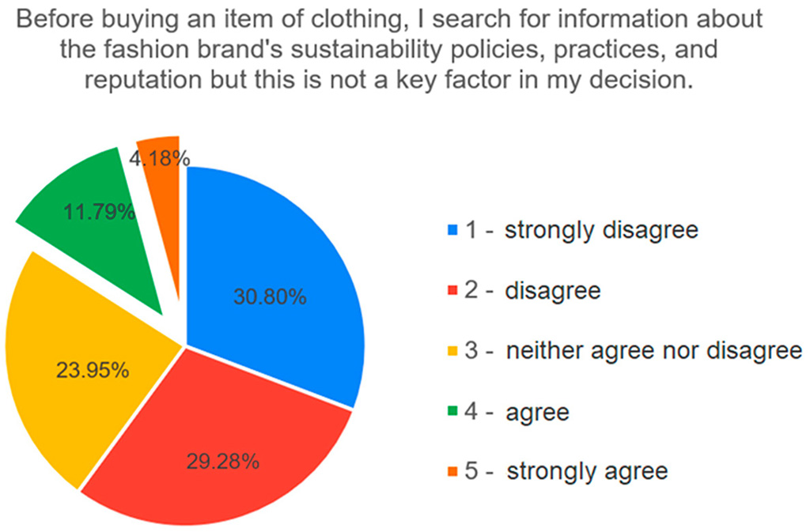Click the 23.95% percentage label
Screen dimensions: 810x532
[x=93, y=369]
